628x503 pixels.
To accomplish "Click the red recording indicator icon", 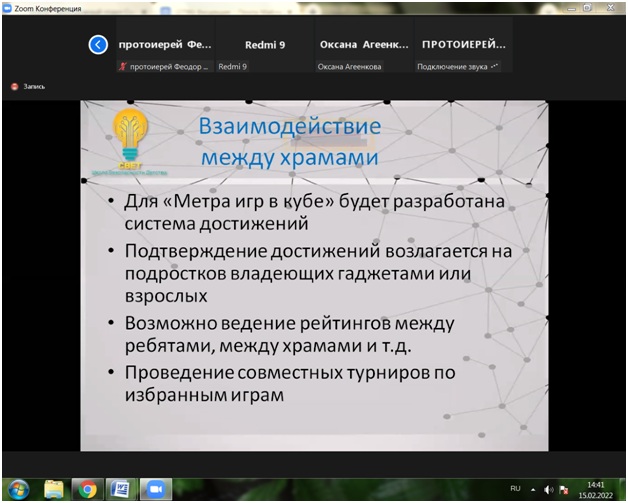I will click(14, 87).
